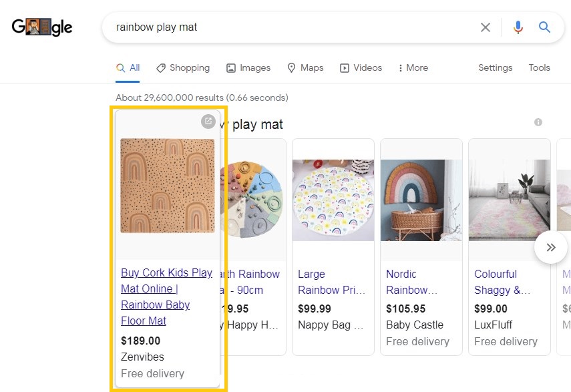
Task: Open external link icon on Zenvibes card
Action: click(x=208, y=121)
